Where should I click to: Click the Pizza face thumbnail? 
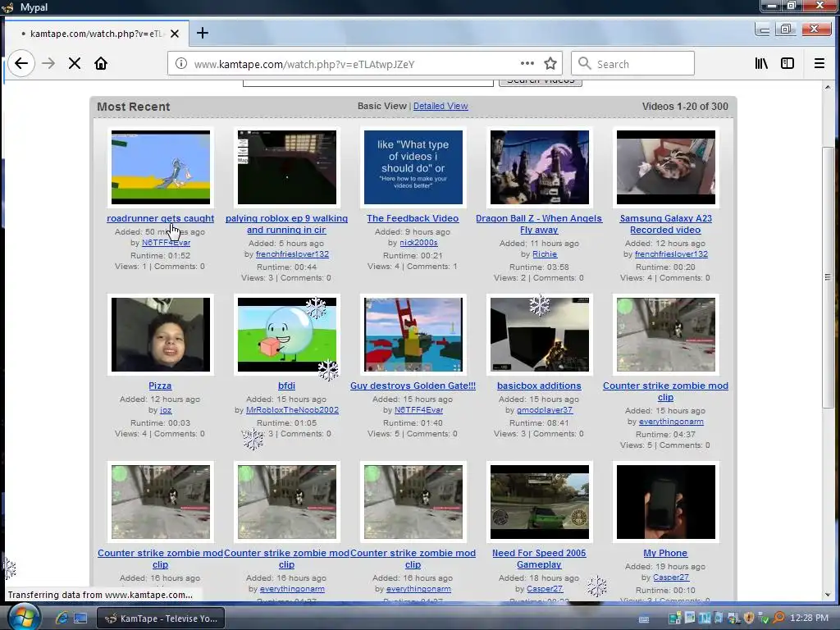[161, 335]
